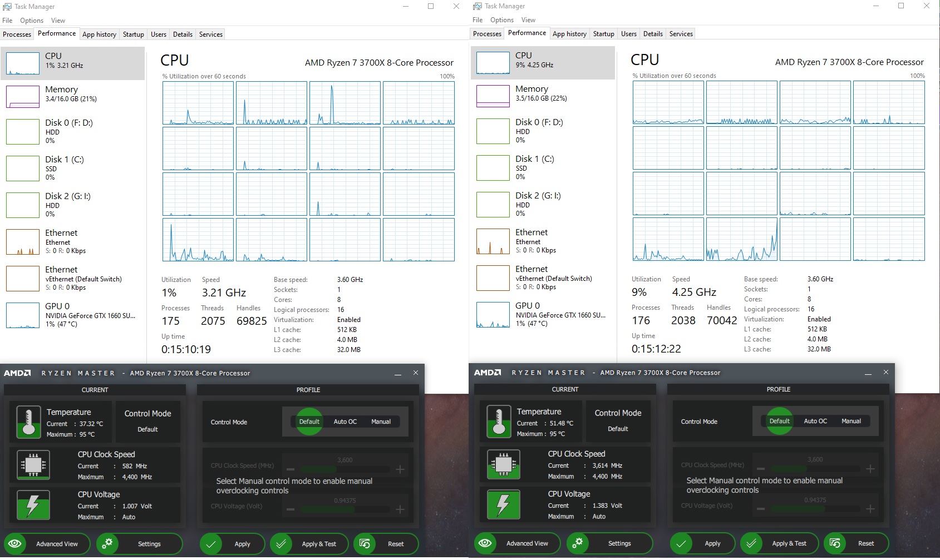
Task: Select Memory in left Task Manager sidebar
Action: click(x=73, y=96)
